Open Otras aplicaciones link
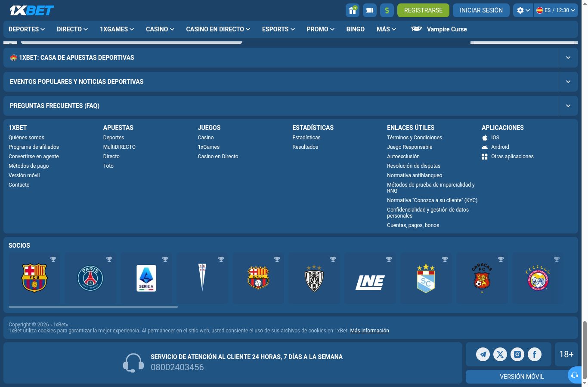This screenshot has width=588, height=387. pos(508,157)
